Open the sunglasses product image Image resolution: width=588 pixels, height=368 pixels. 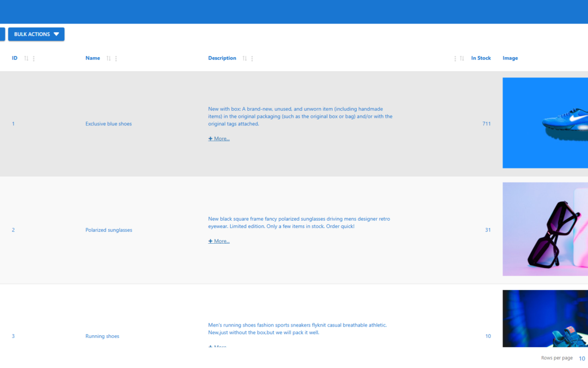tap(545, 229)
